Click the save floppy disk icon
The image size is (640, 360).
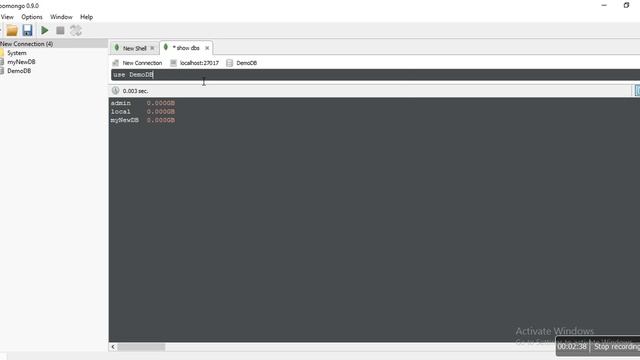pyautogui.click(x=27, y=31)
